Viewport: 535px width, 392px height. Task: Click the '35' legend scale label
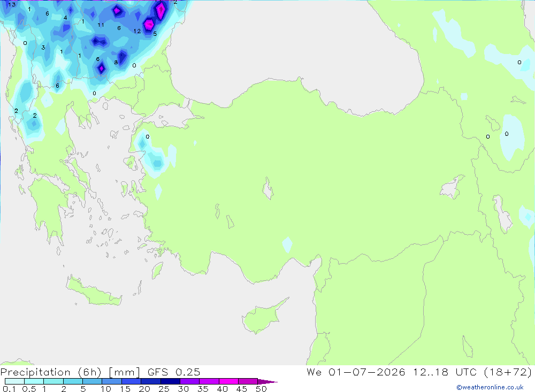[203, 389]
